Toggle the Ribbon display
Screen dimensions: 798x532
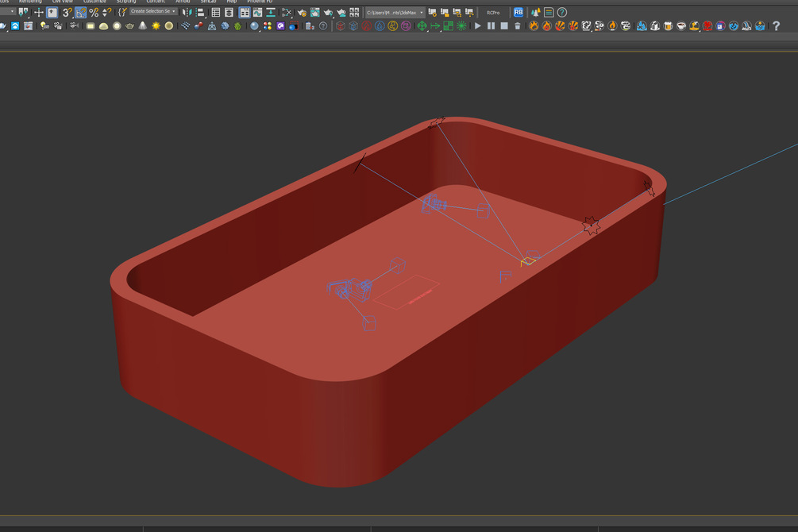pyautogui.click(x=245, y=12)
